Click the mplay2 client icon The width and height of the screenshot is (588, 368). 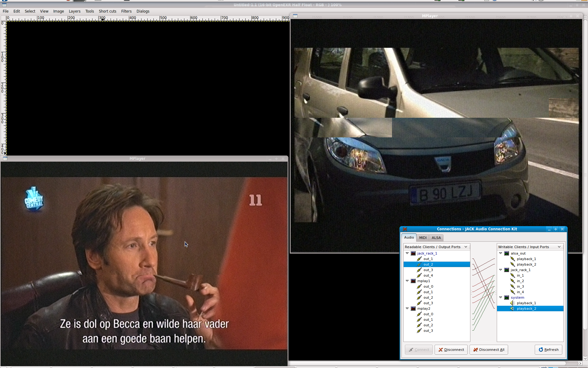[413, 309]
